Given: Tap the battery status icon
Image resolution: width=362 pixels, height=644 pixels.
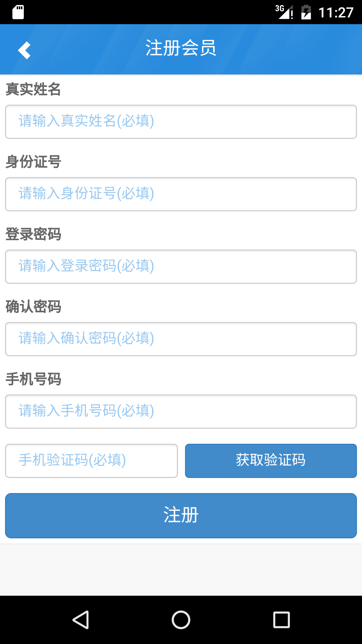Looking at the screenshot, I should (306, 12).
